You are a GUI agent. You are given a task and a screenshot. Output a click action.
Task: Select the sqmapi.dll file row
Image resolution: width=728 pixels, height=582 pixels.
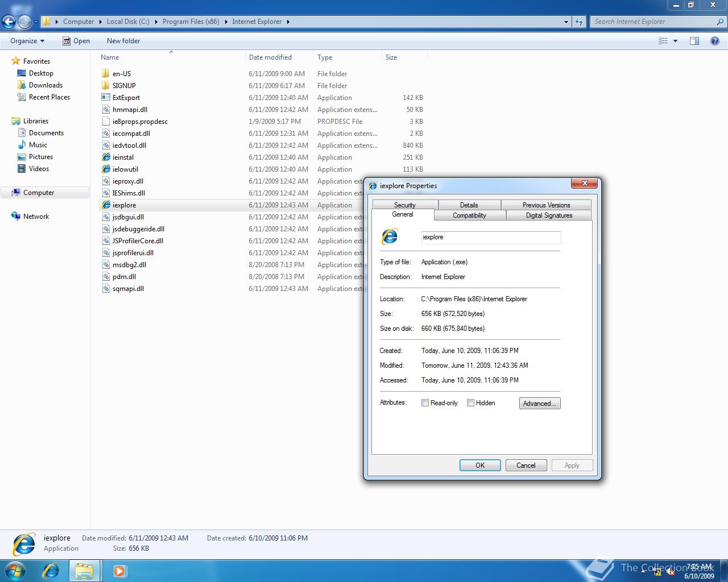[232, 289]
